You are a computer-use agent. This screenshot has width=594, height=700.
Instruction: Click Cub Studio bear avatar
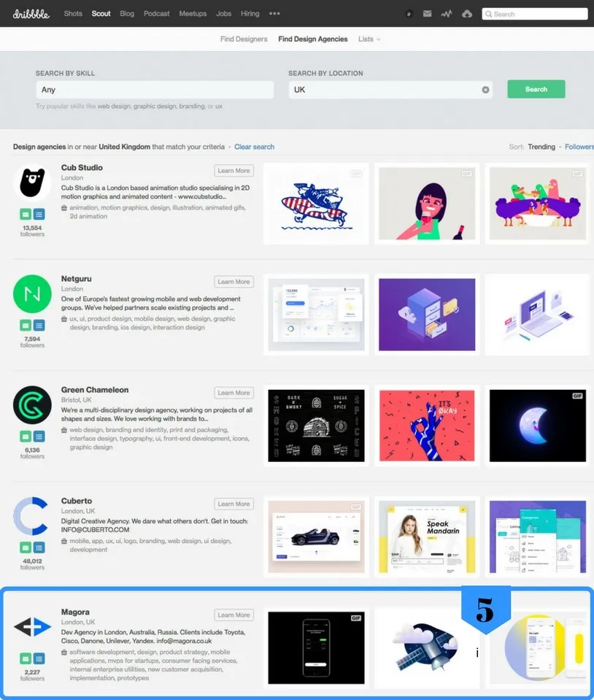click(x=32, y=183)
